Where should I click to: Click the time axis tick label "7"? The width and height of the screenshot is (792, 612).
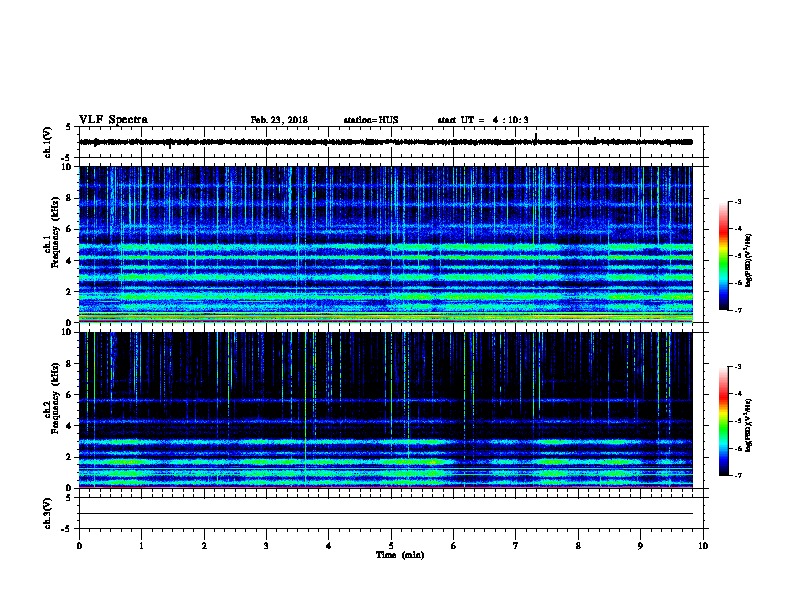pos(516,546)
